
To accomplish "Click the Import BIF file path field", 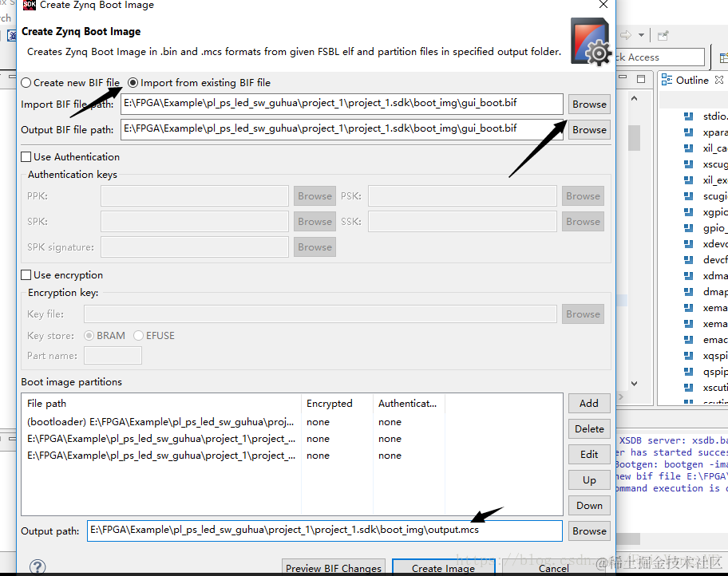I will (x=342, y=104).
